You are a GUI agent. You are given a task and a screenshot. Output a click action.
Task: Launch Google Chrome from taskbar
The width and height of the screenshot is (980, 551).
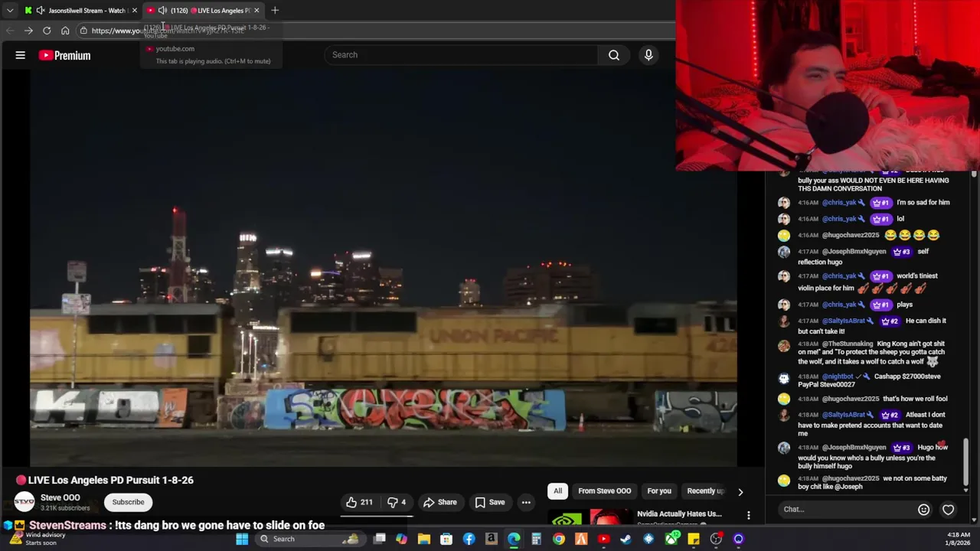tap(559, 539)
